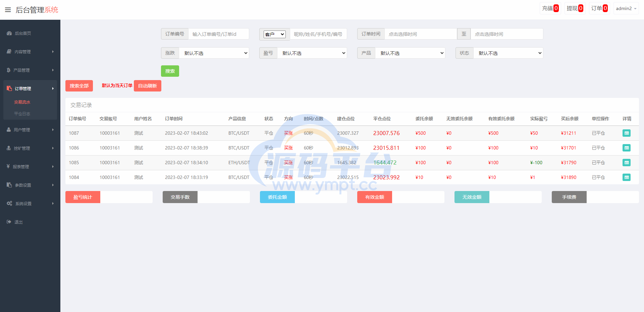Click the 订单时间 column header
The image size is (644, 312).
pos(174,119)
